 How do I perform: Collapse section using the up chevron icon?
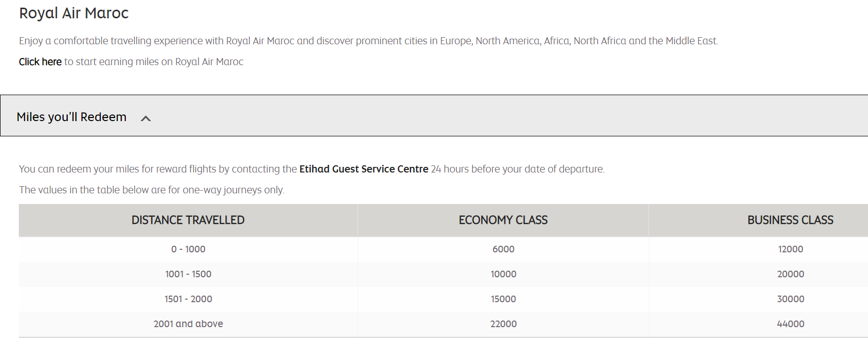(146, 119)
